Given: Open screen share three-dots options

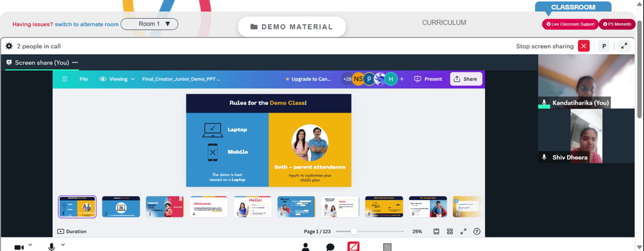Looking at the screenshot, I should coord(75,63).
